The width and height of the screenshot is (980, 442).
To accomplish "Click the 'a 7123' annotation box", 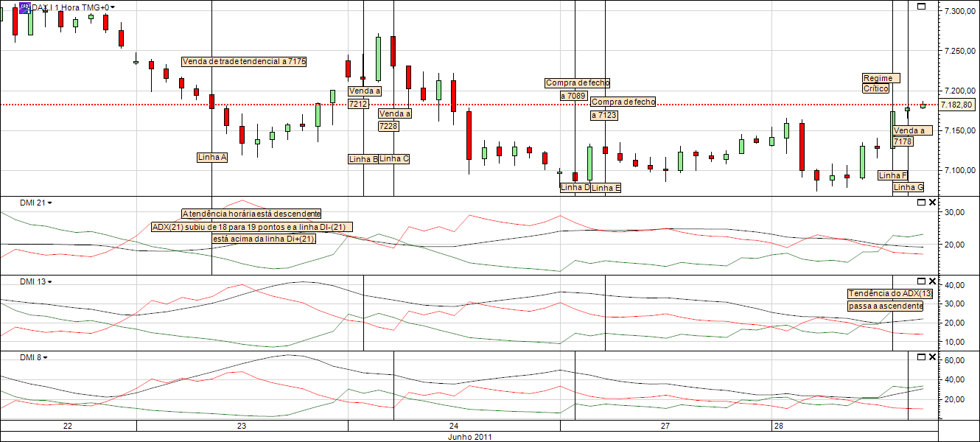I will pos(603,115).
